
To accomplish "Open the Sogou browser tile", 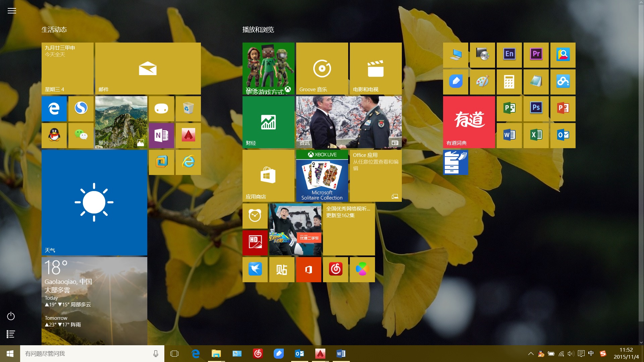I will pyautogui.click(x=81, y=109).
